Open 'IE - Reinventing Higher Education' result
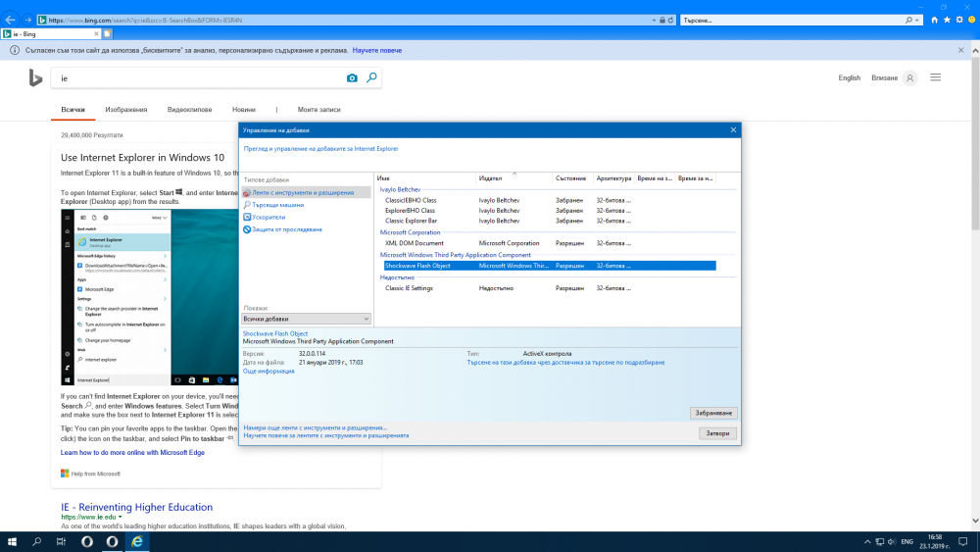This screenshot has width=980, height=552. [x=137, y=507]
